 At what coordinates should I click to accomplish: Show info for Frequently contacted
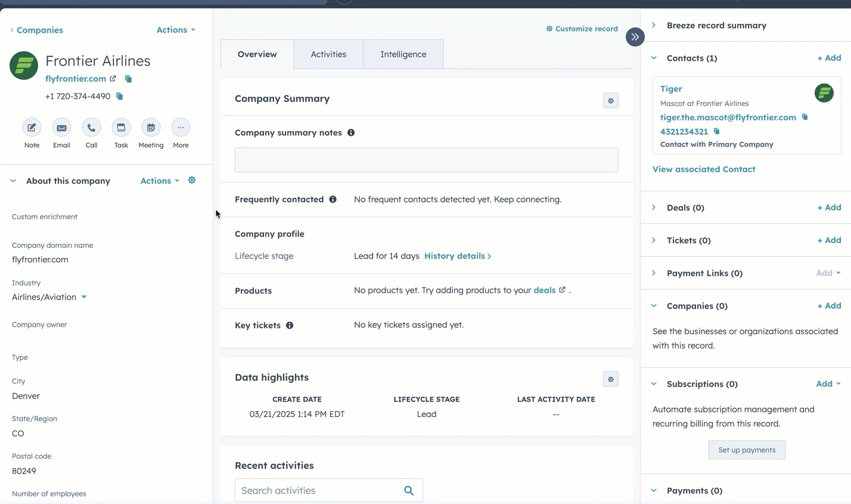(333, 200)
